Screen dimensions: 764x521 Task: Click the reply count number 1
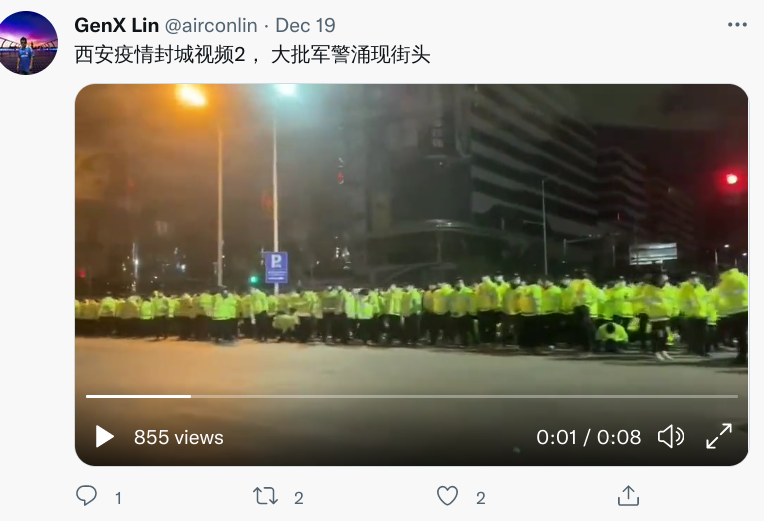[118, 498]
